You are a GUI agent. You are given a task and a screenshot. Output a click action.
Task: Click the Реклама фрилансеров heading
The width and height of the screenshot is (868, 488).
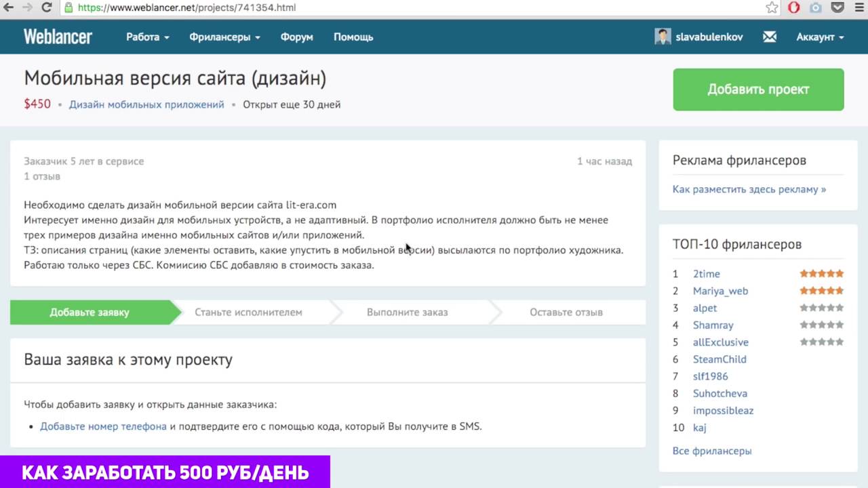(x=739, y=161)
